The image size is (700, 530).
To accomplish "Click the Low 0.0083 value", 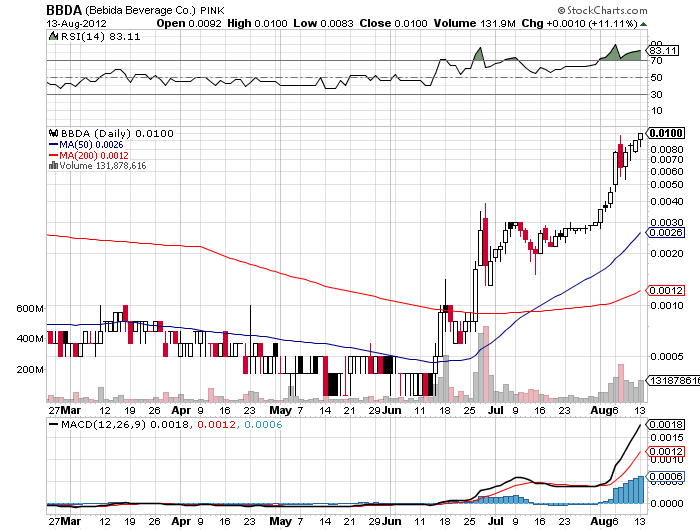I will (323, 23).
